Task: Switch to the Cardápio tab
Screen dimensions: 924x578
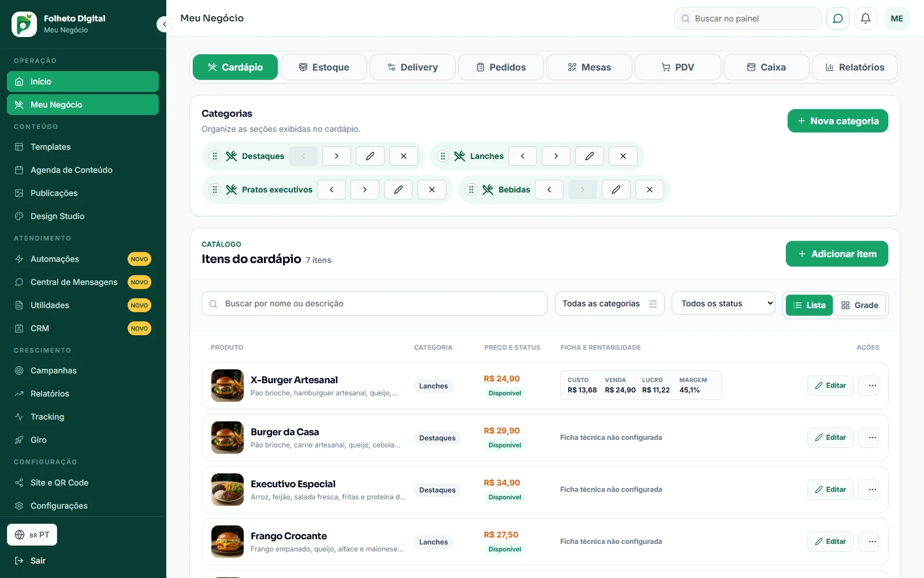Action: click(235, 67)
